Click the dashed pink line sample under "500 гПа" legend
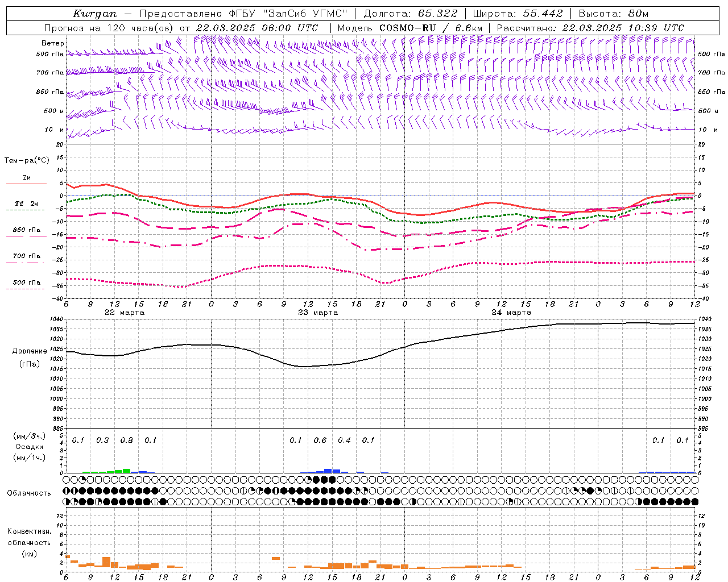 tap(26, 289)
